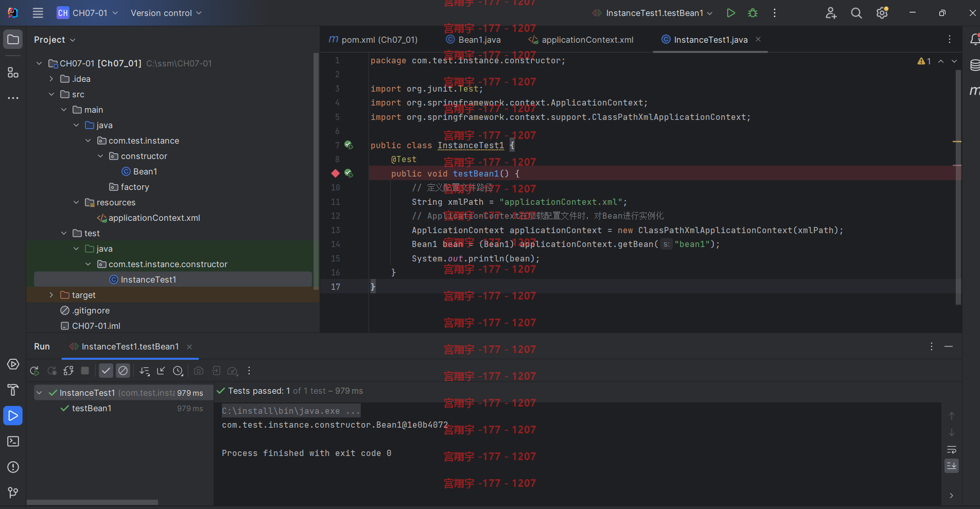The height and width of the screenshot is (509, 980).
Task: Open Project view mode dropdown
Action: pos(55,40)
